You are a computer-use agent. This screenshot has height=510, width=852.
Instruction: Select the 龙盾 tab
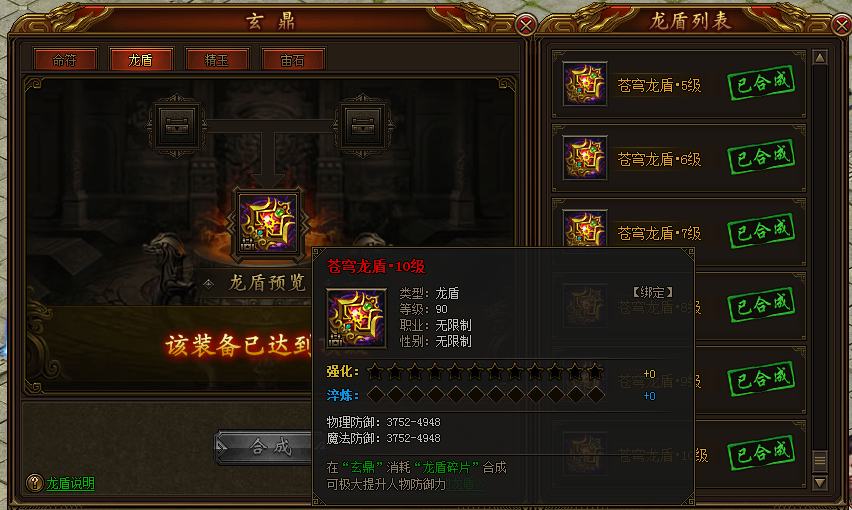pyautogui.click(x=141, y=60)
